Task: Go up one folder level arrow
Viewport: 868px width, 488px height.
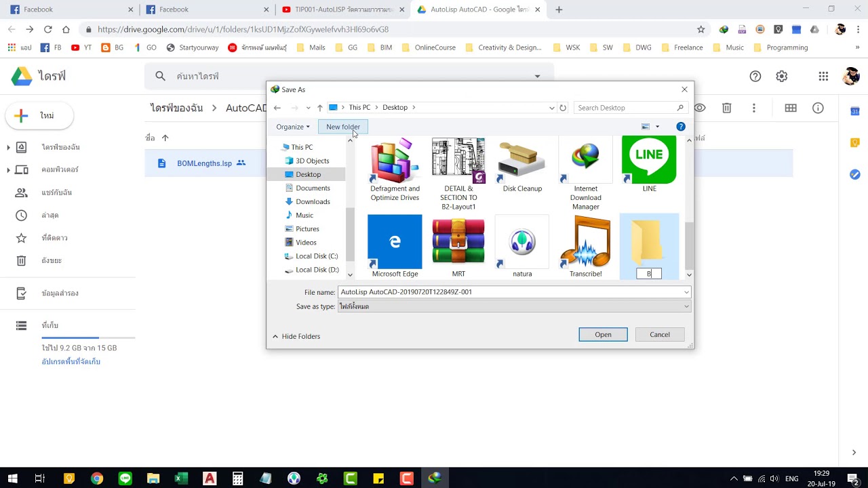Action: click(x=320, y=108)
